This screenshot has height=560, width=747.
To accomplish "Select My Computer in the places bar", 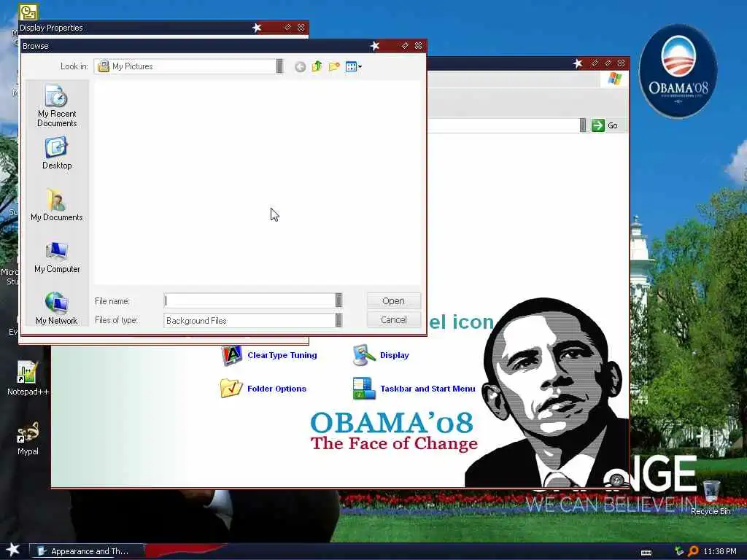I will click(x=57, y=257).
